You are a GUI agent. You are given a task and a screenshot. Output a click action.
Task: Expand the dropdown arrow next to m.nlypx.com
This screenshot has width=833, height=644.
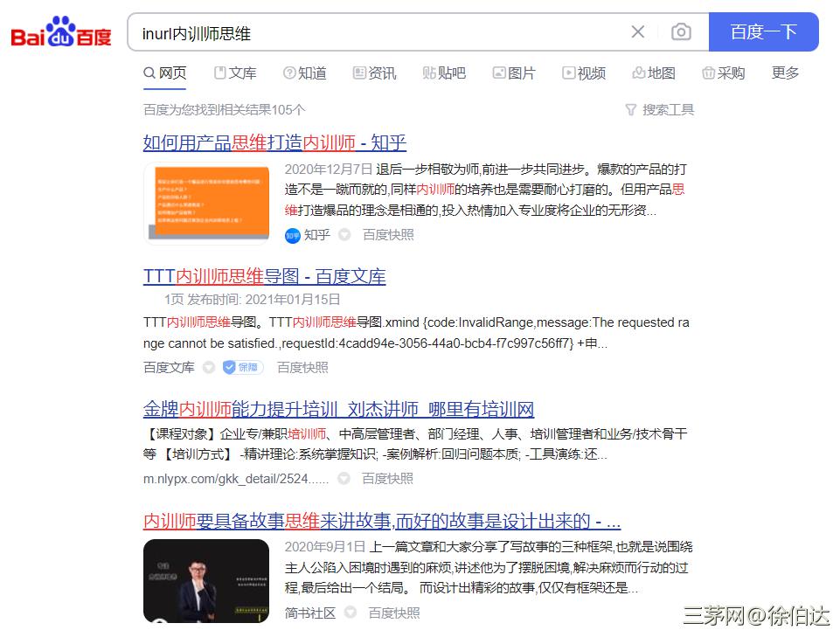point(344,478)
